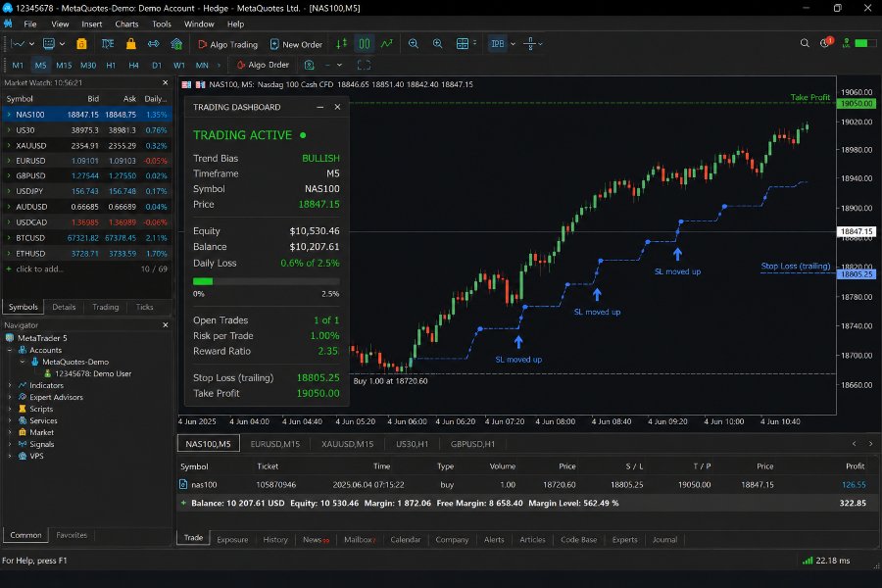
Task: Click the yellow Data Window icon
Action: [81, 44]
